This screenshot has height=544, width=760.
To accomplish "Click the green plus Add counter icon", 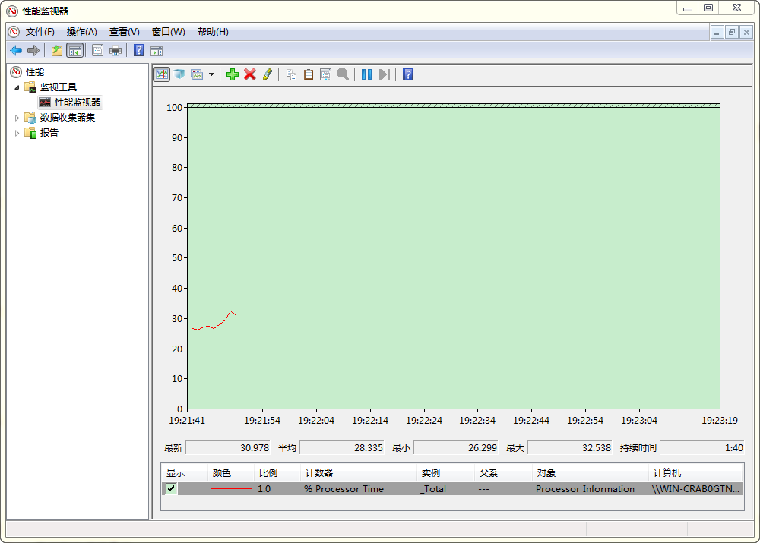I will click(x=232, y=74).
